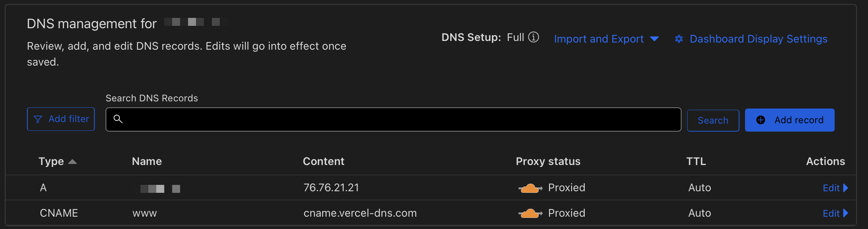Toggle Proxied status for the www CNAME record
The width and height of the screenshot is (868, 229).
coord(530,213)
